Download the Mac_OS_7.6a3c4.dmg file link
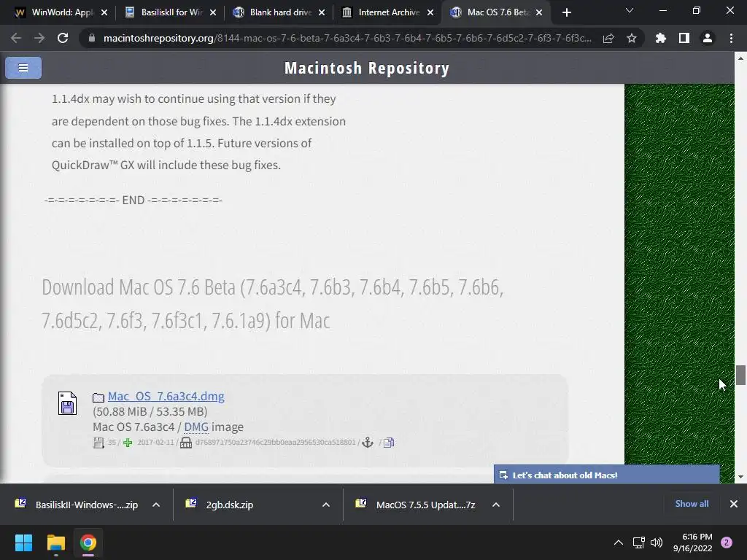The width and height of the screenshot is (747, 560). (x=166, y=396)
